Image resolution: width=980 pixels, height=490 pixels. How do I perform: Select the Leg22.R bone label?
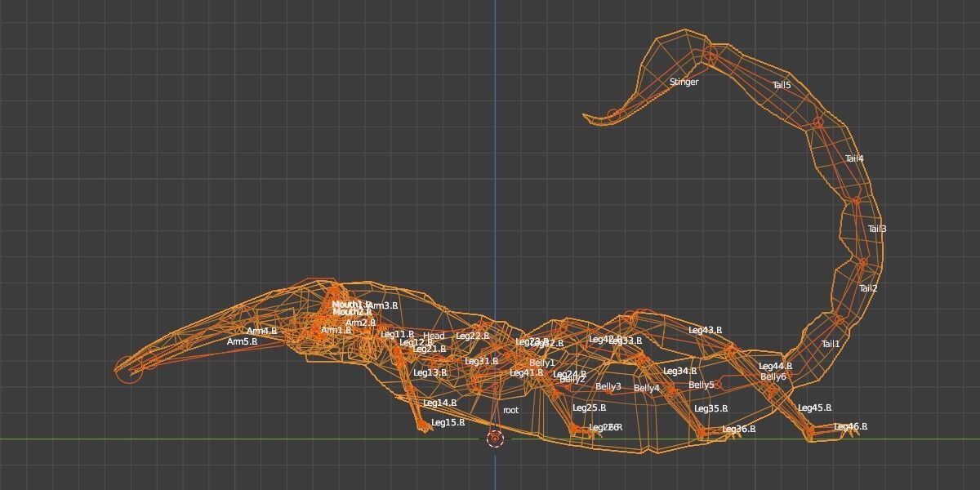473,336
